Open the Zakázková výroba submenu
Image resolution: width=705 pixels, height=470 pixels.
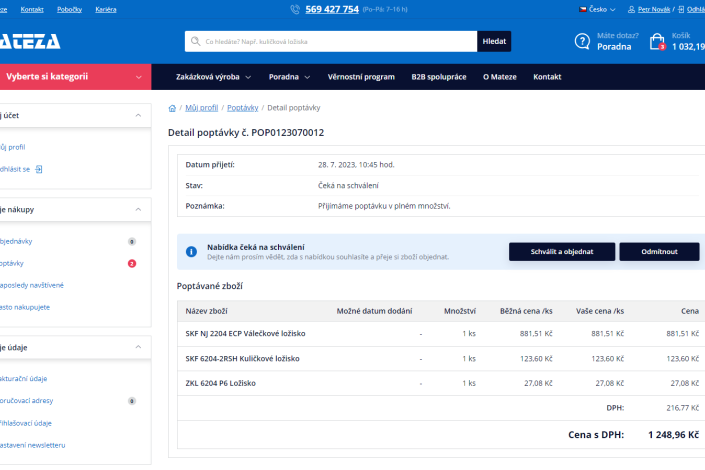pyautogui.click(x=213, y=77)
